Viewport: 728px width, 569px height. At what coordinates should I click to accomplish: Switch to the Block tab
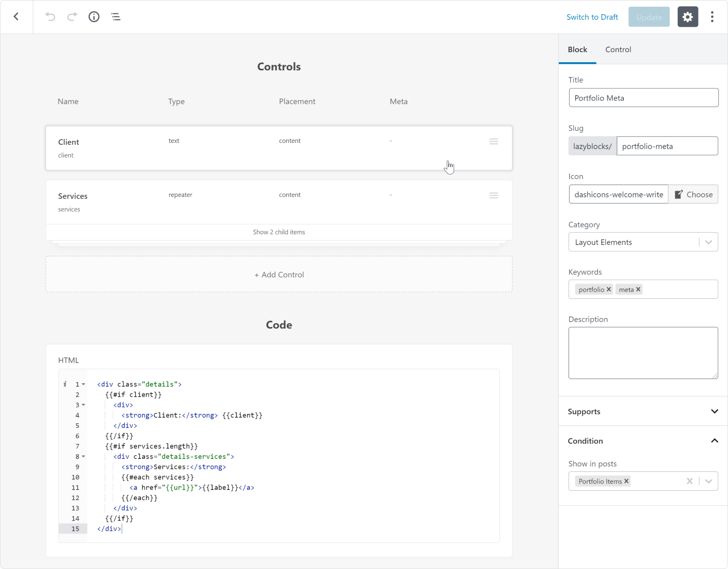point(577,49)
